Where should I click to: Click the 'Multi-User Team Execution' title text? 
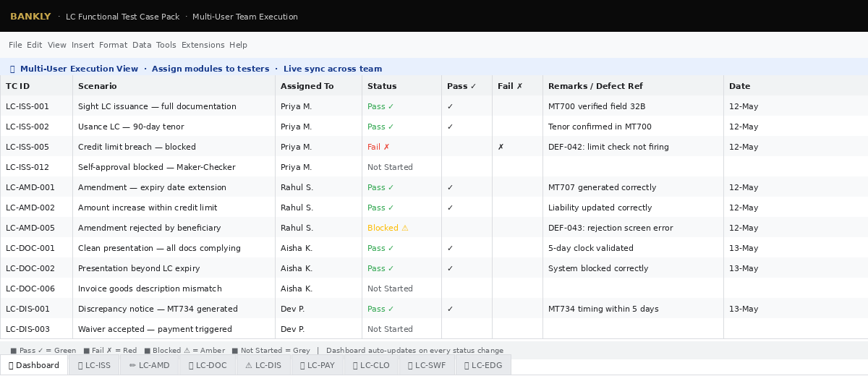pyautogui.click(x=245, y=17)
